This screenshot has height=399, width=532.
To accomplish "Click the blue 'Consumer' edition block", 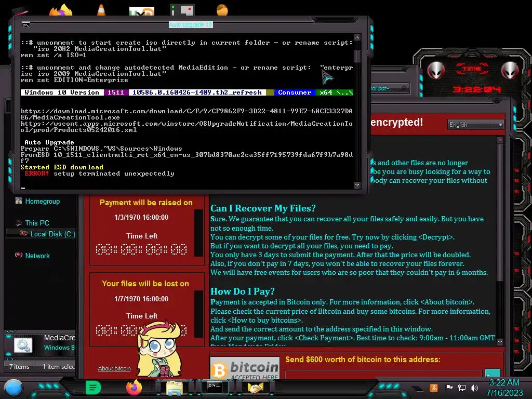I will pyautogui.click(x=295, y=92).
